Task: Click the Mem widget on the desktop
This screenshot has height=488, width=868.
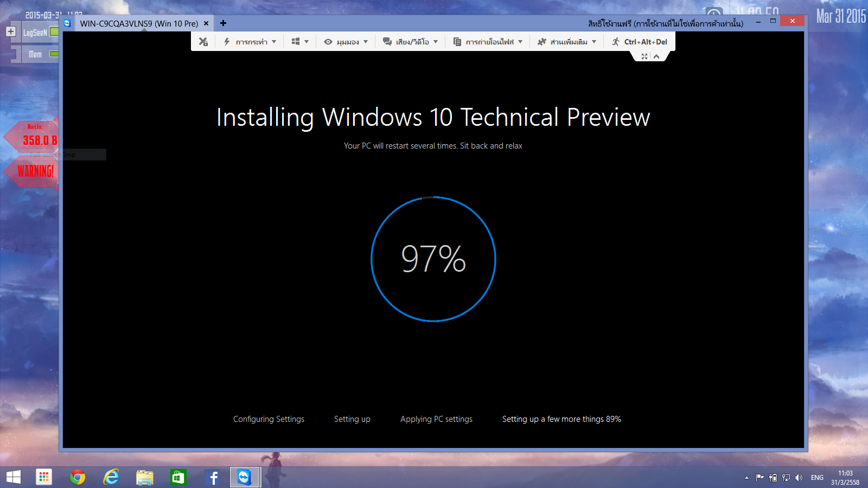Action: pos(40,54)
